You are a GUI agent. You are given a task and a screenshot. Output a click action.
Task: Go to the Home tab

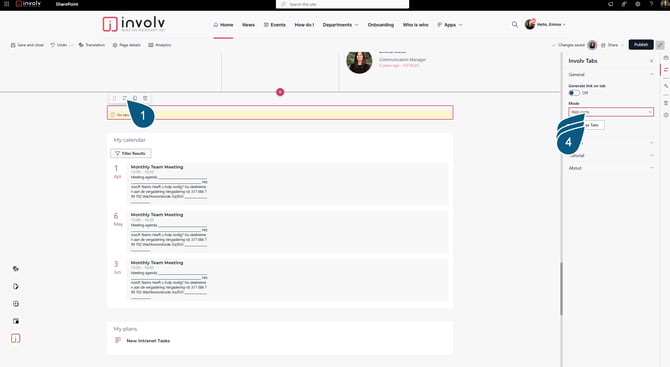223,25
